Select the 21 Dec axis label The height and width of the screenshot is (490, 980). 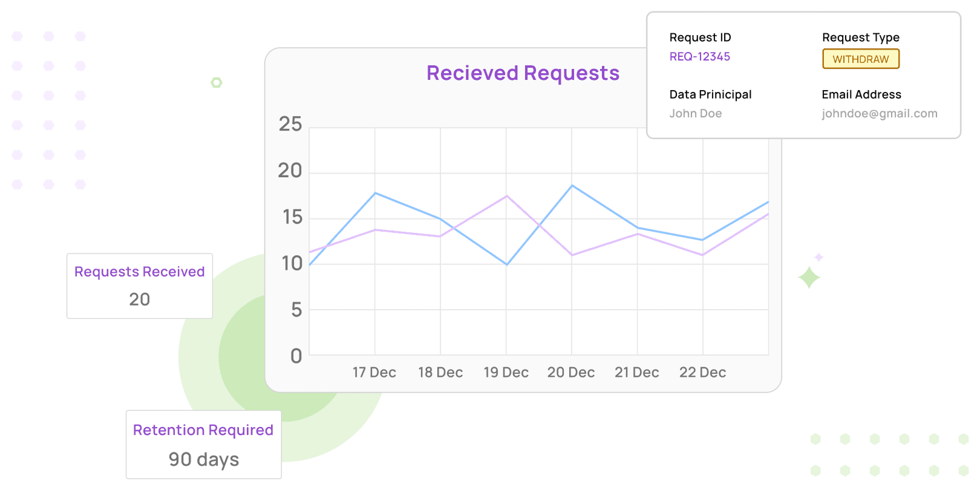[636, 372]
